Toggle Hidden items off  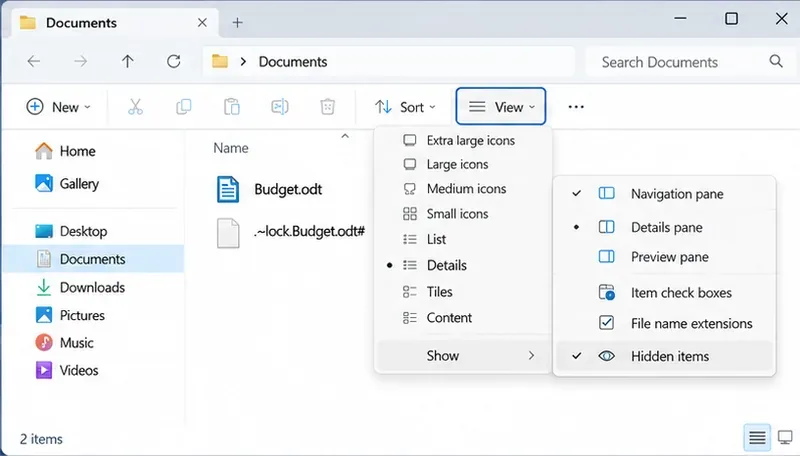pyautogui.click(x=664, y=356)
